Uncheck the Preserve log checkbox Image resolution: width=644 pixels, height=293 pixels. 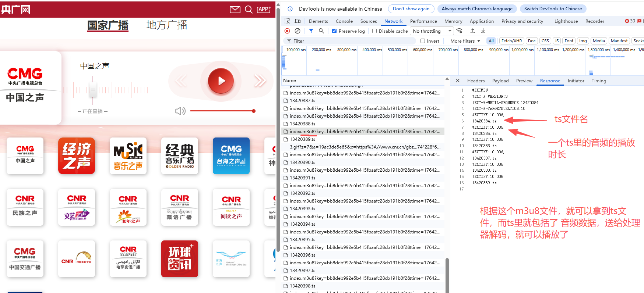coord(334,31)
